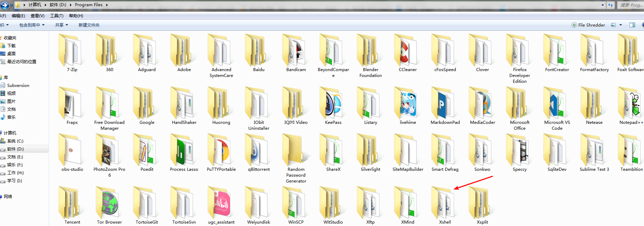Open the MediaCoder folder icon
Image resolution: width=644 pixels, height=226 pixels.
482,103
